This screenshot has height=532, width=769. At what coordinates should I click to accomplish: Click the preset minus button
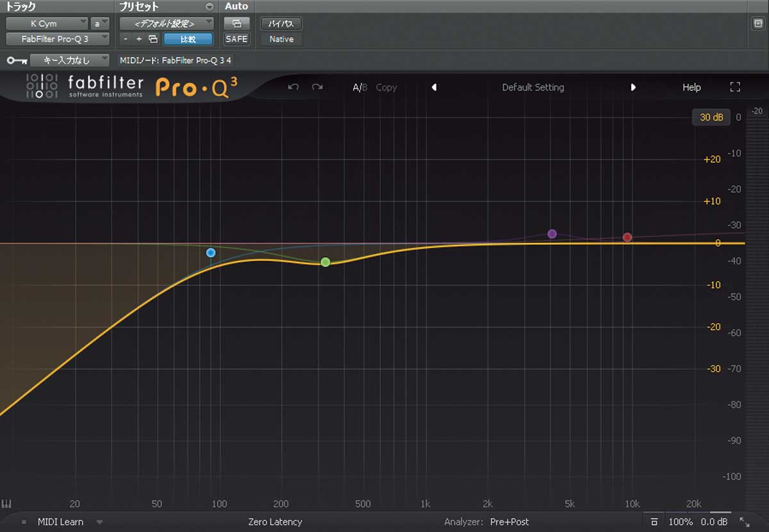tap(126, 39)
